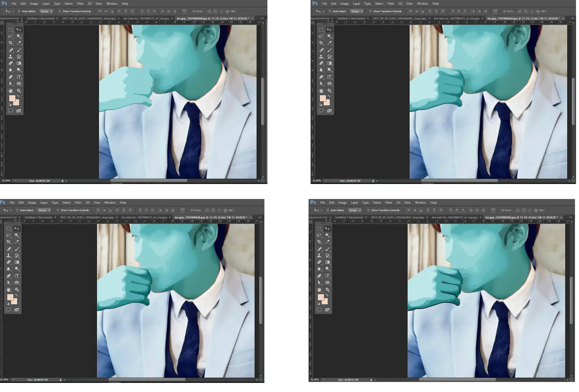579x392 pixels.
Task: Select the Healing Brush tool in top-right window
Action: [x=322, y=50]
